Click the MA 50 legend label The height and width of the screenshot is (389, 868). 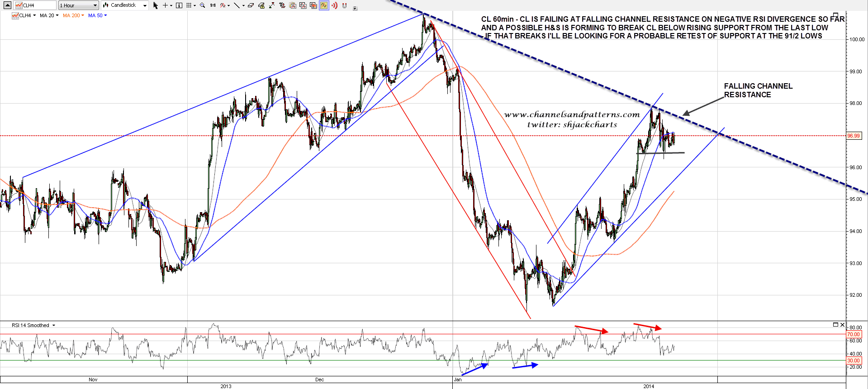pyautogui.click(x=95, y=15)
